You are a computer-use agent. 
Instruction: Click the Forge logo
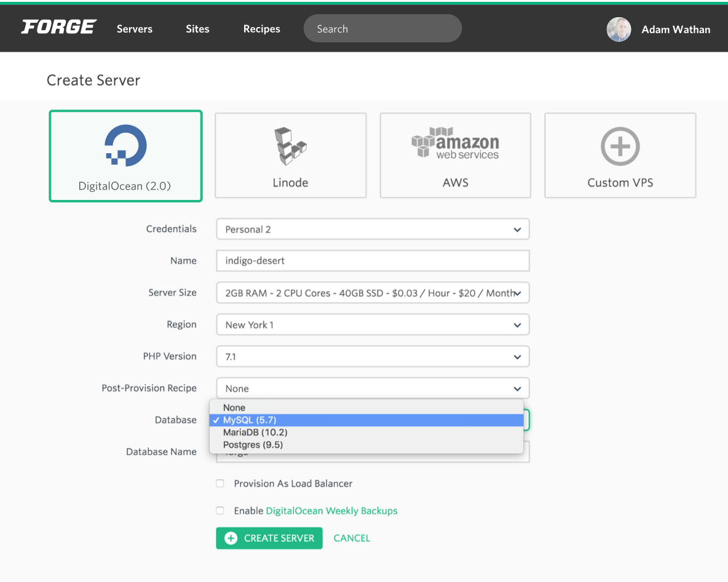coord(59,27)
